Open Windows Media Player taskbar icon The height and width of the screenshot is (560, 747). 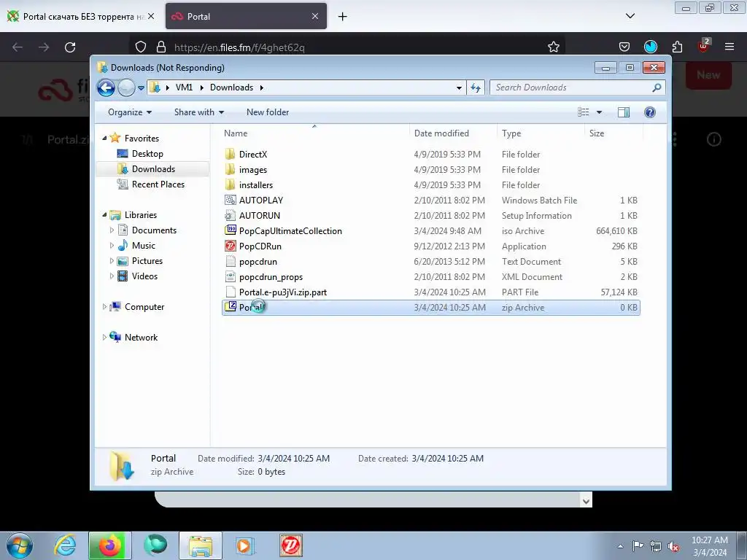246,545
